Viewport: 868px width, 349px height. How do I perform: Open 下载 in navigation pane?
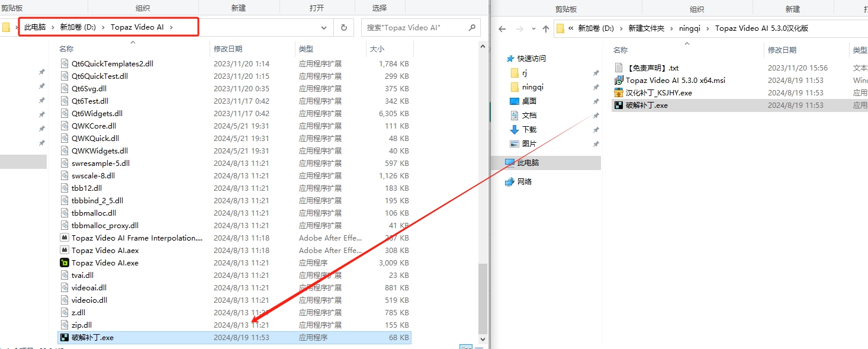(x=529, y=129)
